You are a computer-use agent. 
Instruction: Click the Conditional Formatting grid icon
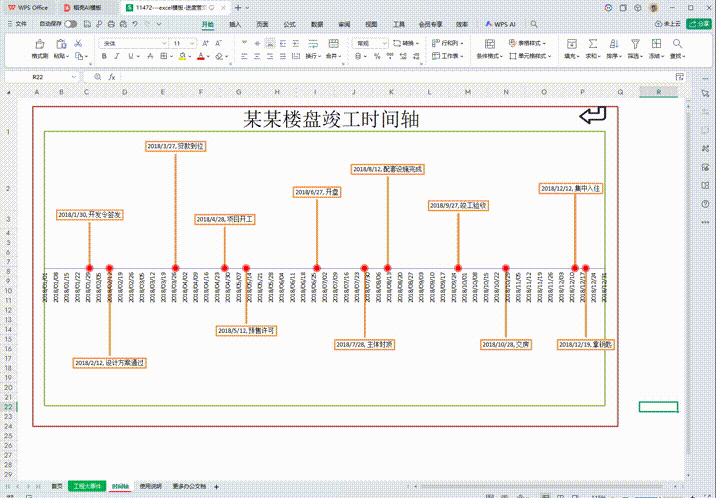click(x=490, y=44)
